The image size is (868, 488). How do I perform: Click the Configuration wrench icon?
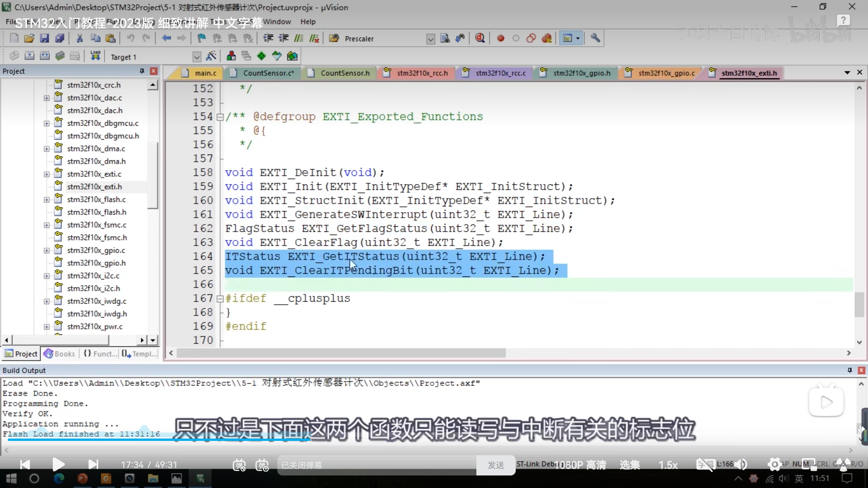(x=595, y=38)
